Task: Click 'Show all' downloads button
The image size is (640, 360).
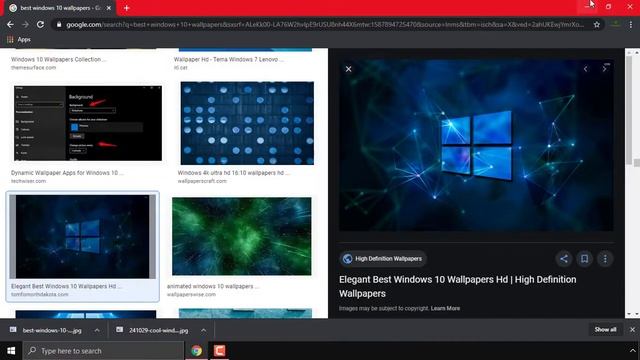Action: tap(605, 329)
